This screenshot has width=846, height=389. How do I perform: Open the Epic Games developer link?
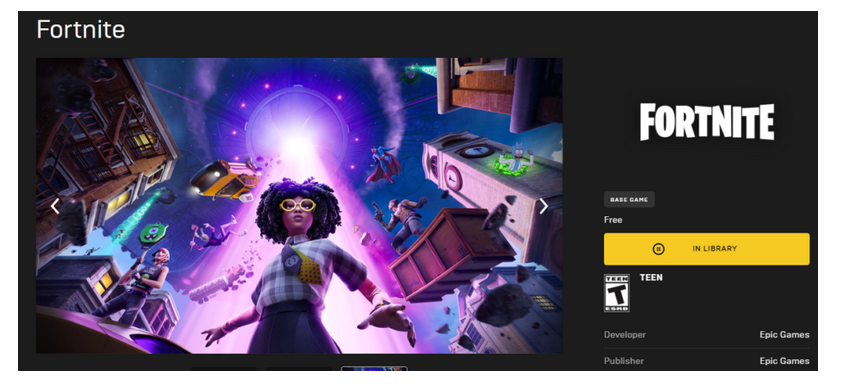tap(784, 335)
